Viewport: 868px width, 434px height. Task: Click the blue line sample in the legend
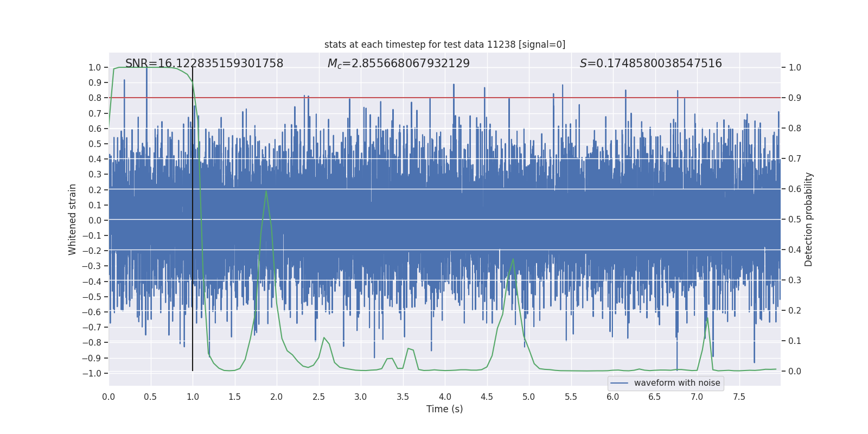coord(620,383)
